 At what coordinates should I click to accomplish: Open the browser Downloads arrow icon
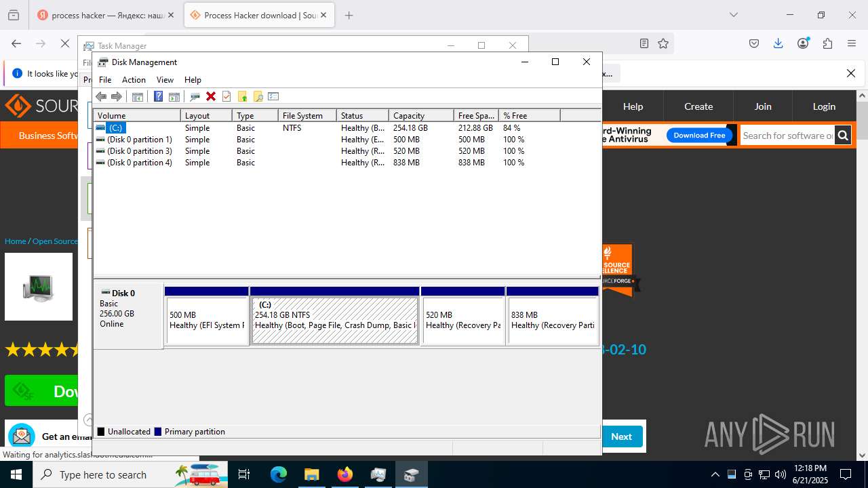(778, 43)
